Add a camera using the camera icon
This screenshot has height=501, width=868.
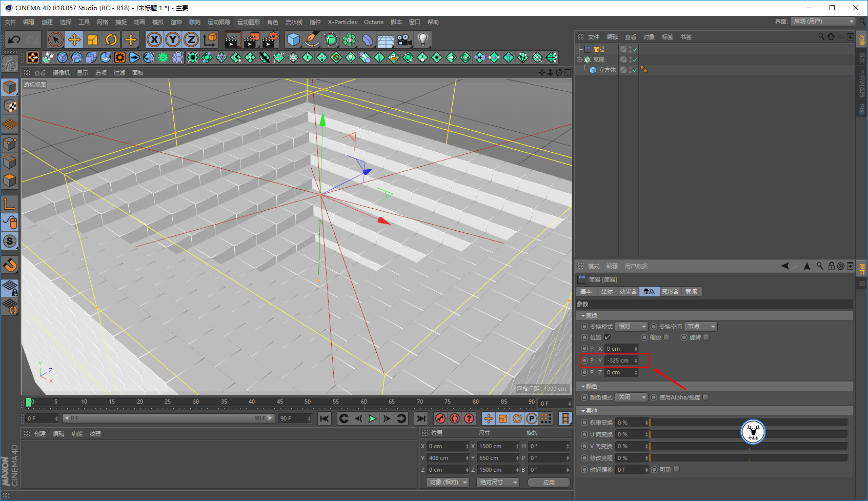404,39
